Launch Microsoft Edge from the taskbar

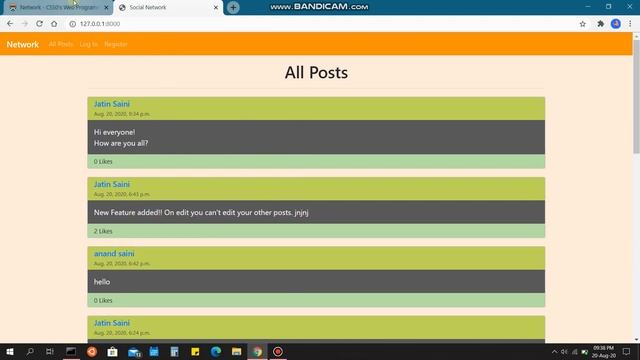[216, 351]
